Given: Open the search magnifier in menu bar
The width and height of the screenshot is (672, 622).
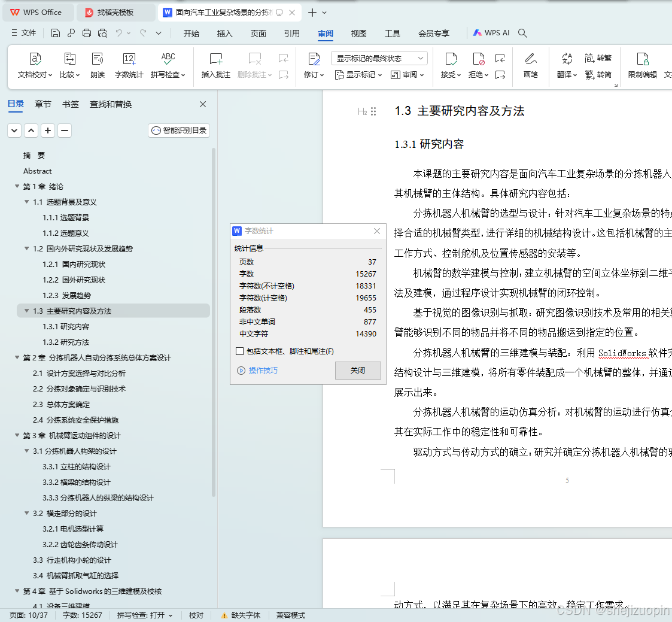Looking at the screenshot, I should [522, 33].
